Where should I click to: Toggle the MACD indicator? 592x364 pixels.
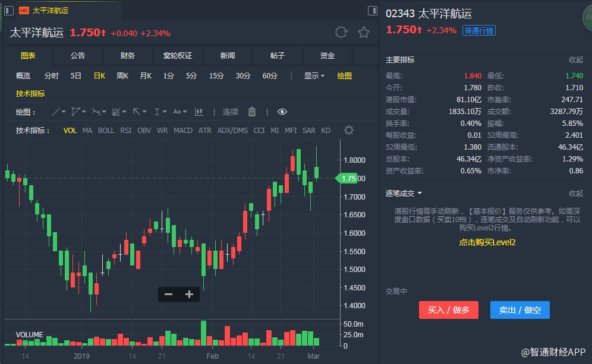click(x=183, y=131)
